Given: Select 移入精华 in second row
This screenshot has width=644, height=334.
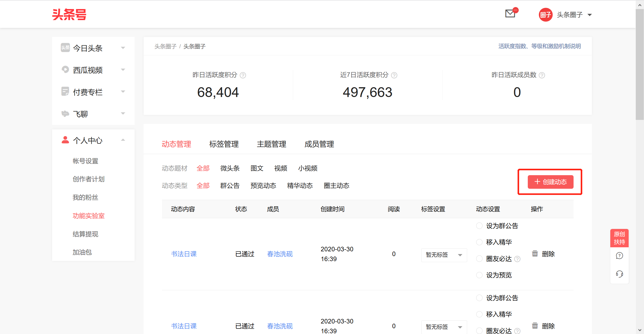Looking at the screenshot, I should 479,314.
